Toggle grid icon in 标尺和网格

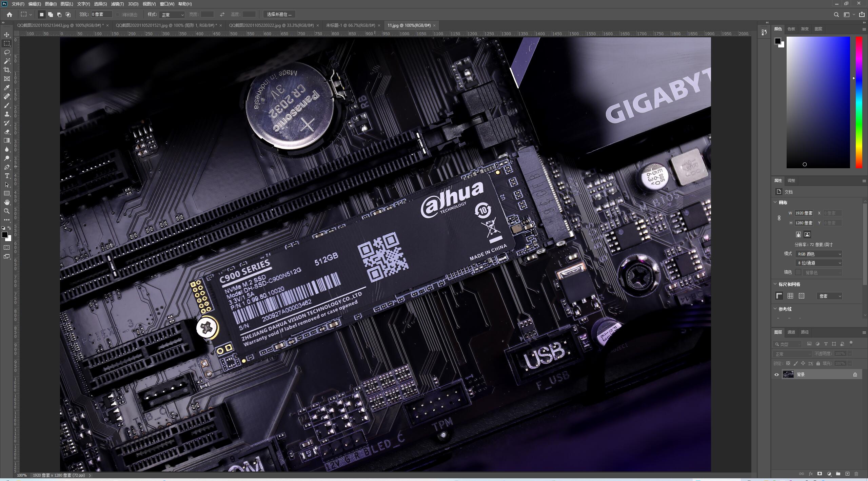(790, 296)
